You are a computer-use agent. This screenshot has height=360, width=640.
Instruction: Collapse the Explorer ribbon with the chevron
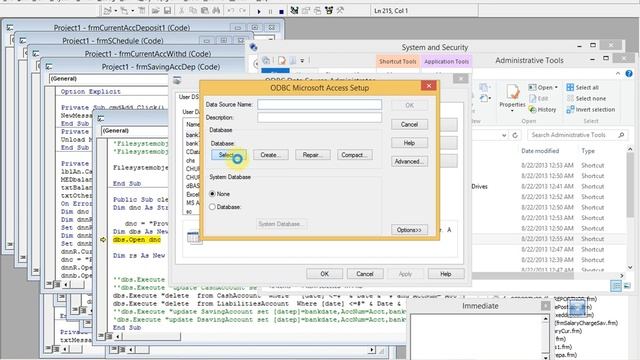tap(618, 73)
